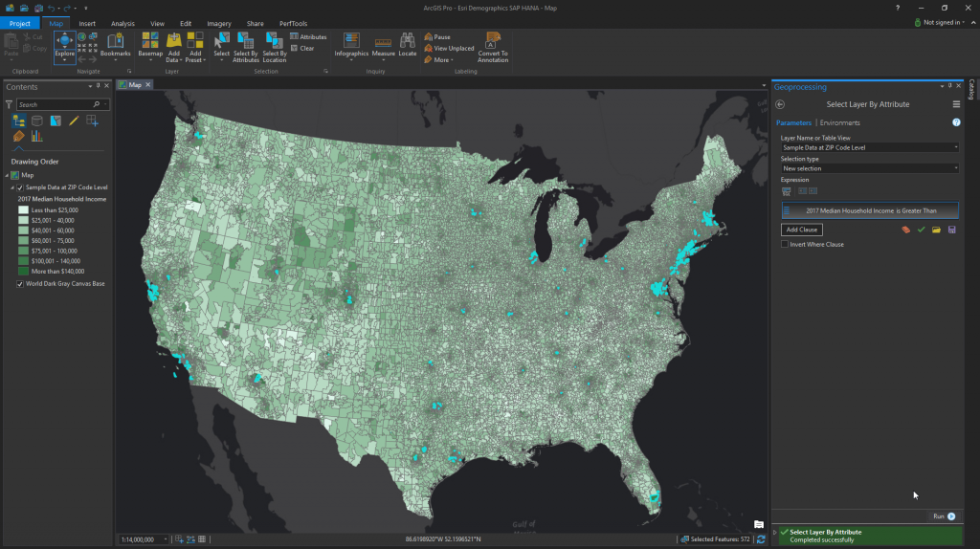The image size is (980, 549).
Task: Click More than $140,000 legend swatch
Action: (23, 271)
